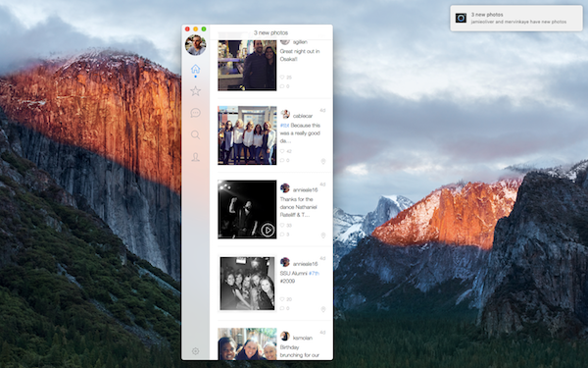Screen dimensions: 588x368
Task: Open the black-and-white group selfie thumbnail
Action: coord(247,284)
